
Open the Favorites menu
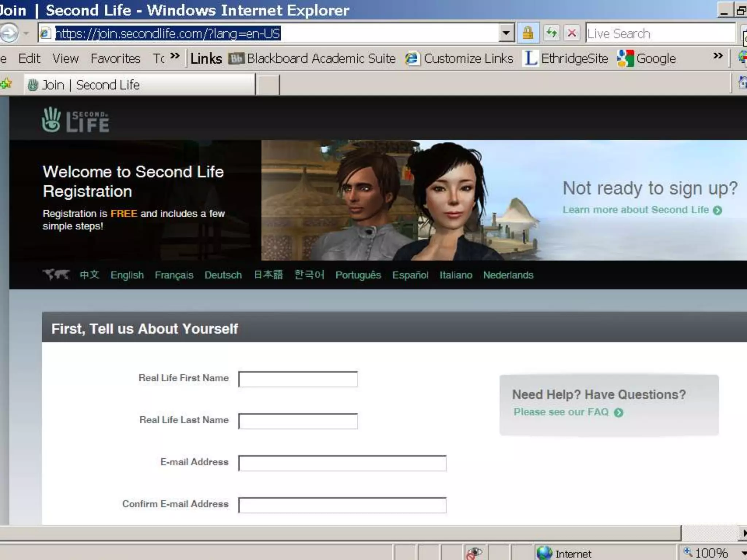pos(115,58)
